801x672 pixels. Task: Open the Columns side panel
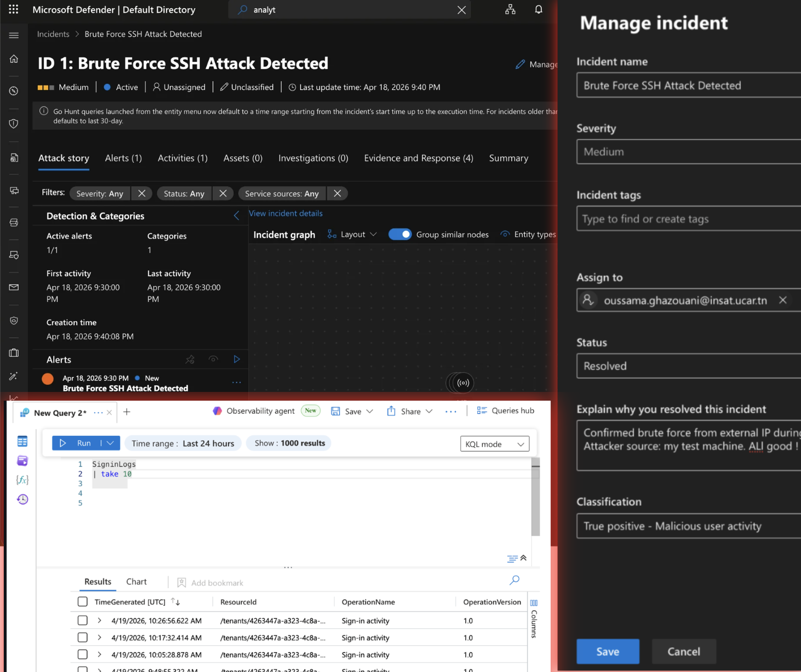pyautogui.click(x=534, y=619)
